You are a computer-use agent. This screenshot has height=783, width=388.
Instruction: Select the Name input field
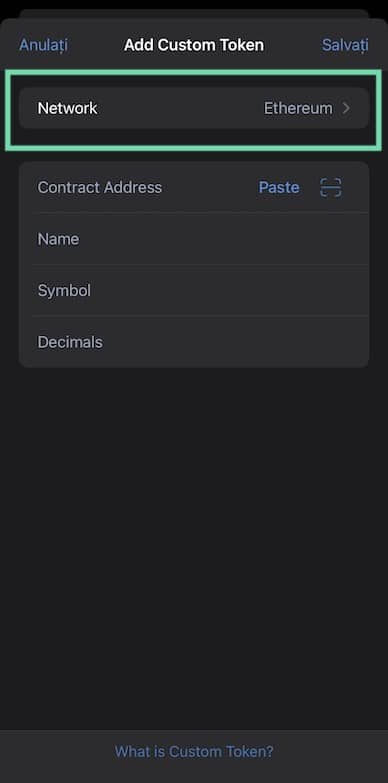(194, 239)
